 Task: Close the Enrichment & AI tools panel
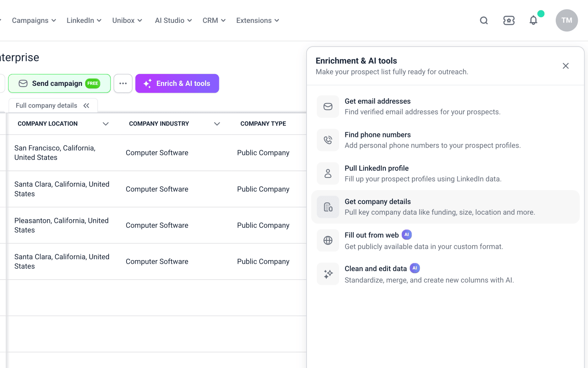coord(566,66)
